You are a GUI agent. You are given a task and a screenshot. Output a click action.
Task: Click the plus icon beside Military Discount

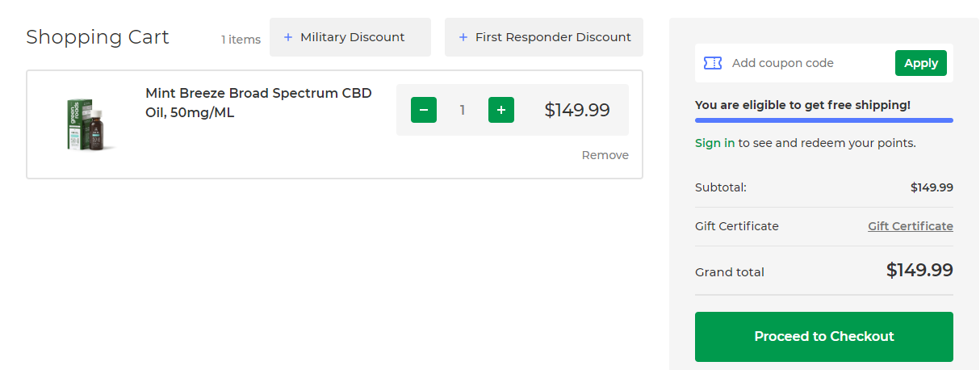click(288, 37)
